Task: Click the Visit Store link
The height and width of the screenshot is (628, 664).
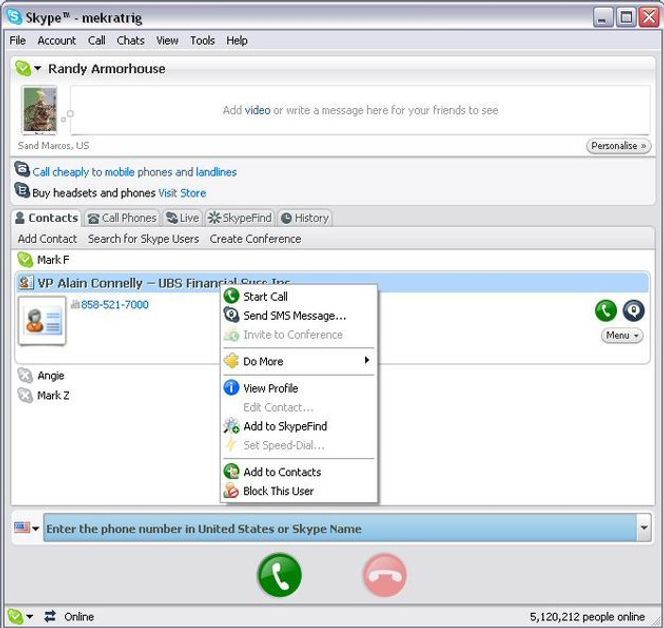Action: [182, 193]
